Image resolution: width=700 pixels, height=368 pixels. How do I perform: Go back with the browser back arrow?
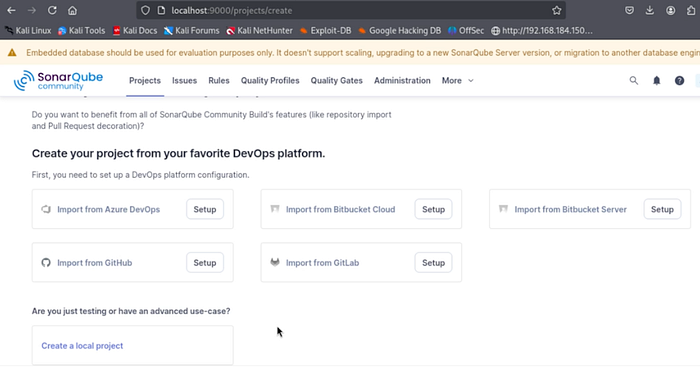11,10
